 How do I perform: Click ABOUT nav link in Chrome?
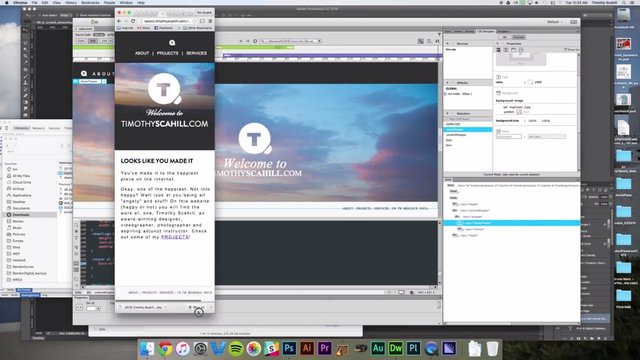(142, 53)
